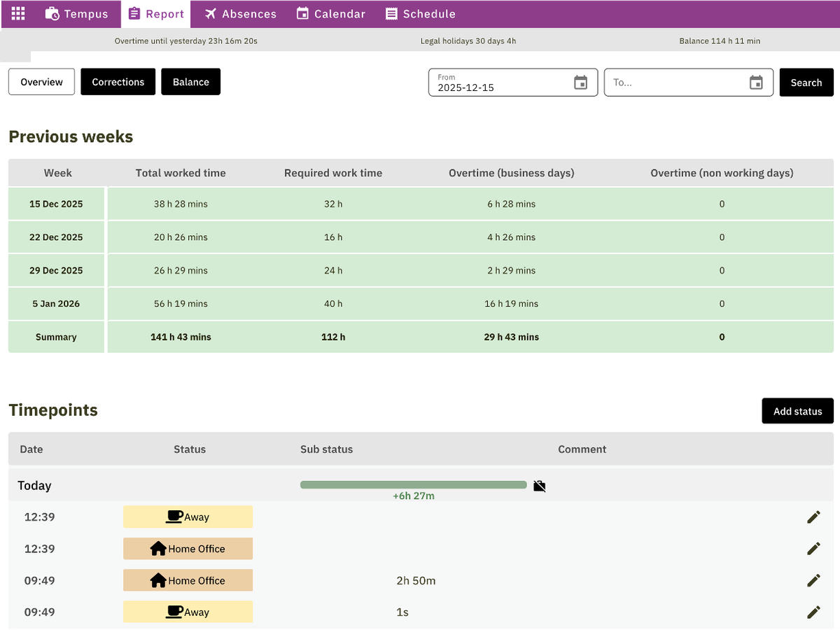Click the "Required work time" column header
The width and height of the screenshot is (840, 630).
pos(333,173)
